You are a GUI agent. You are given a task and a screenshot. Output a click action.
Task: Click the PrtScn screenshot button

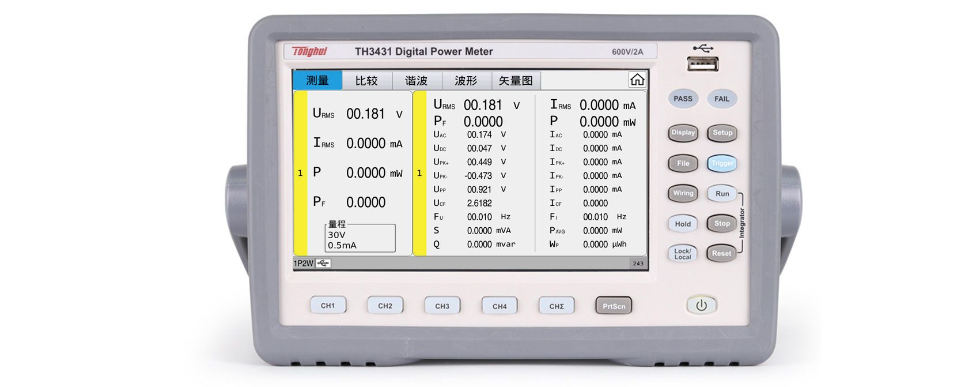tap(614, 306)
